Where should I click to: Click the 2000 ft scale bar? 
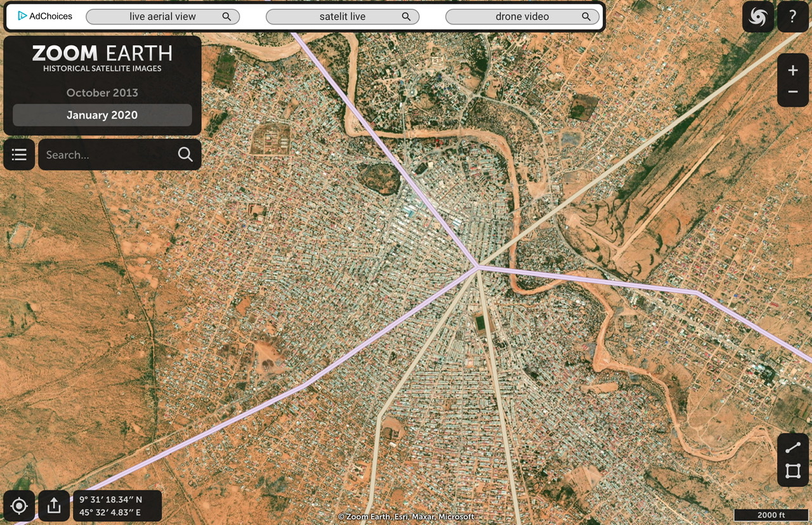pos(771,515)
